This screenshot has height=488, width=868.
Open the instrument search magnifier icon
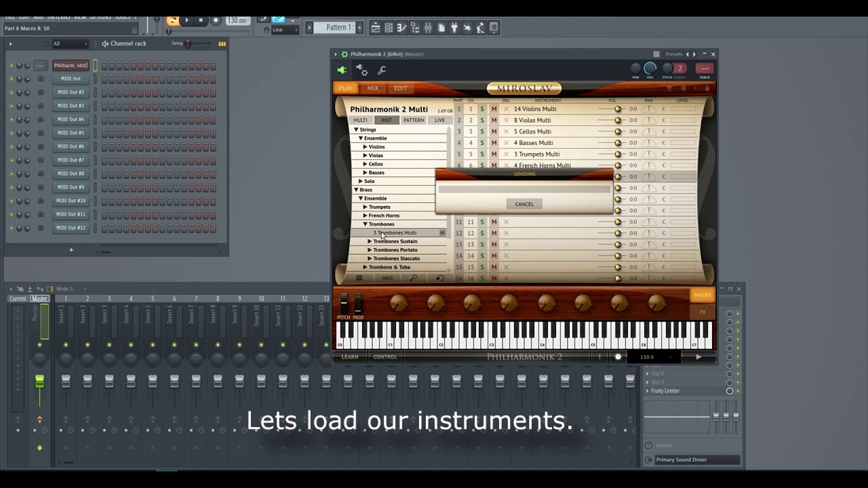point(414,278)
